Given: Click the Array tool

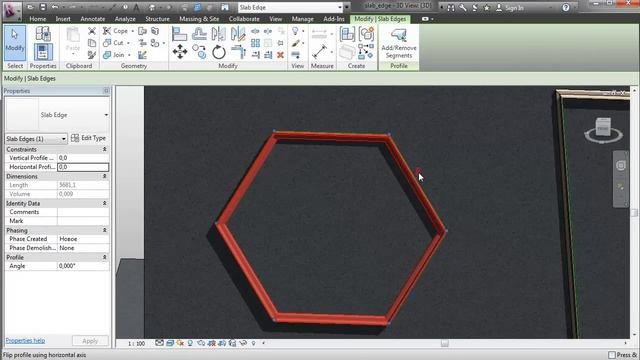Looking at the screenshot, I should tap(256, 43).
